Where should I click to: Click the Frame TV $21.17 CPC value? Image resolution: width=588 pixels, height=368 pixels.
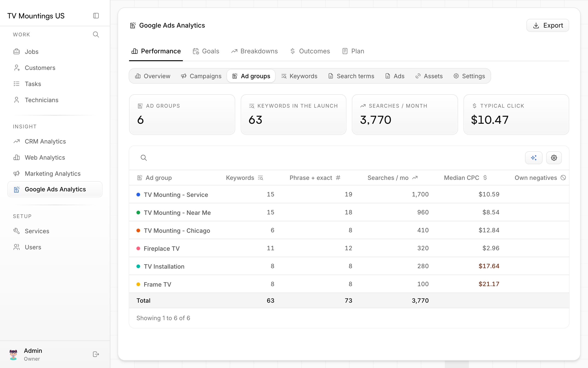[489, 284]
